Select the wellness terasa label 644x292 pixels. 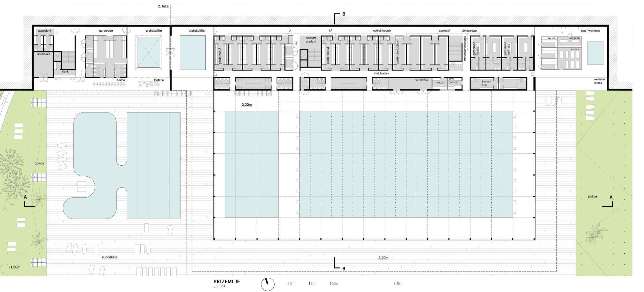[x=600, y=81]
